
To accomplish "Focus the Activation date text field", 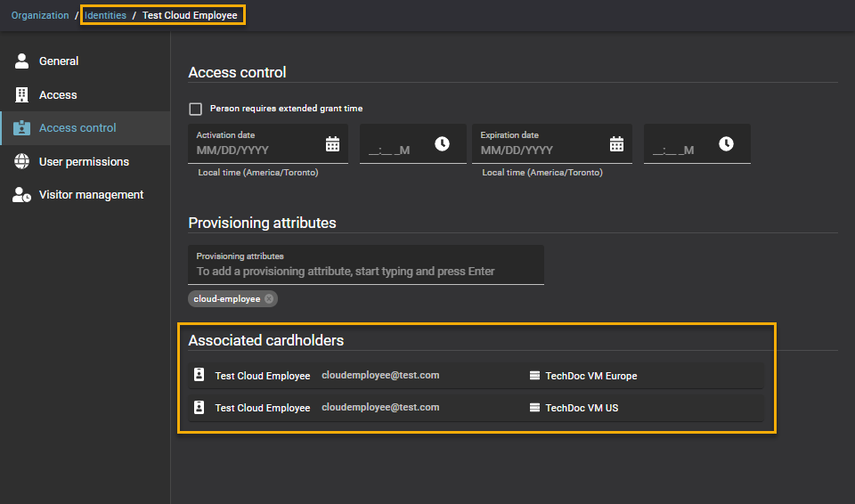I will click(x=254, y=150).
